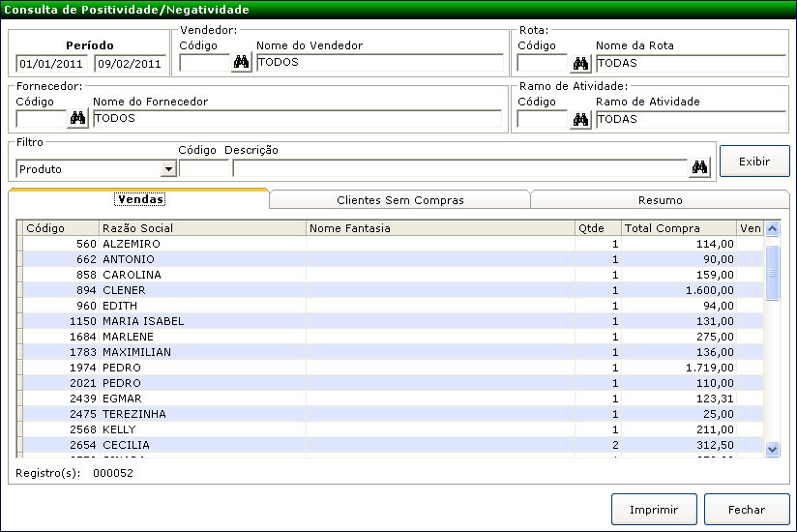
Task: Click total value 123,31
Action: pyautogui.click(x=715, y=399)
